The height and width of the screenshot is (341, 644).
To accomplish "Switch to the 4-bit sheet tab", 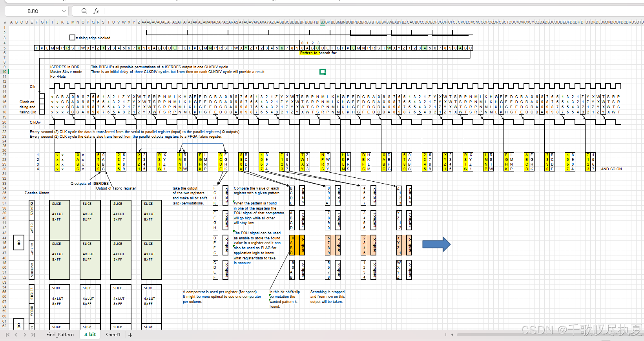I will click(x=90, y=335).
